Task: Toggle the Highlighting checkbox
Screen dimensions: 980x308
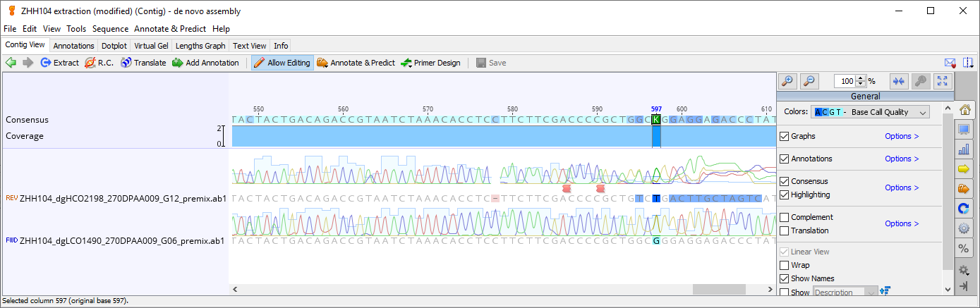Action: pos(784,195)
